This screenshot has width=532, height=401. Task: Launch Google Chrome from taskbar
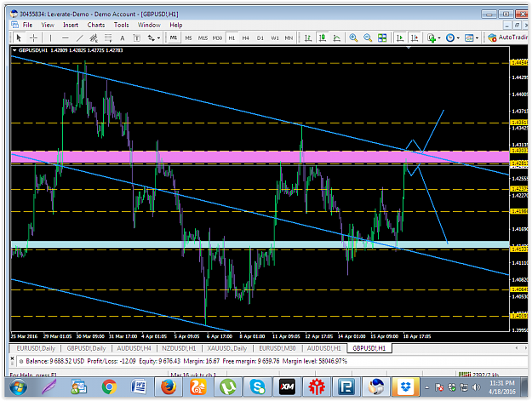click(x=109, y=387)
